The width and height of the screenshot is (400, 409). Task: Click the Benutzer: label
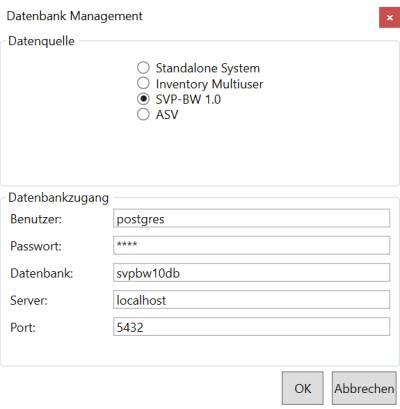pos(36,219)
